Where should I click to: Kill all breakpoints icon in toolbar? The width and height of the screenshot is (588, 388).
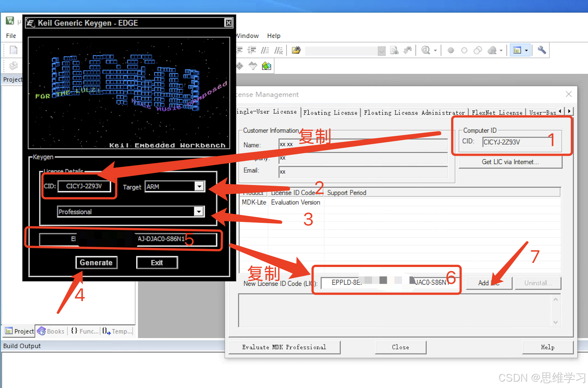coord(492,50)
